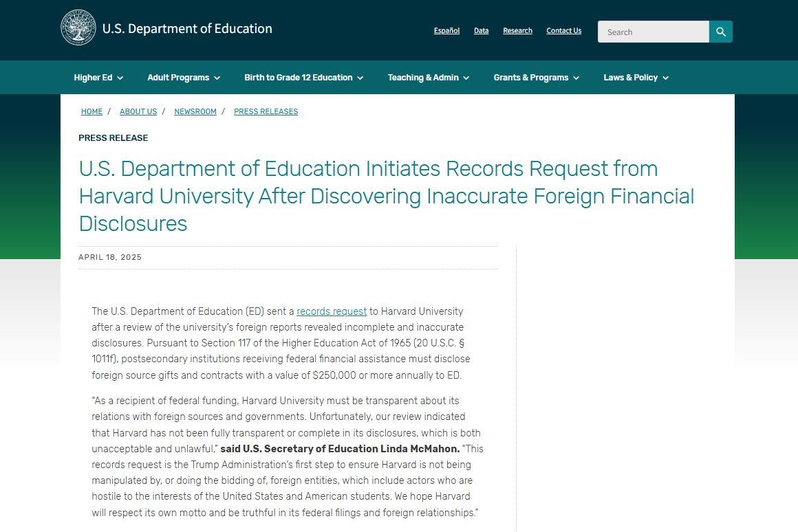
Task: Expand the Adult Programs chevron arrow
Action: (217, 78)
